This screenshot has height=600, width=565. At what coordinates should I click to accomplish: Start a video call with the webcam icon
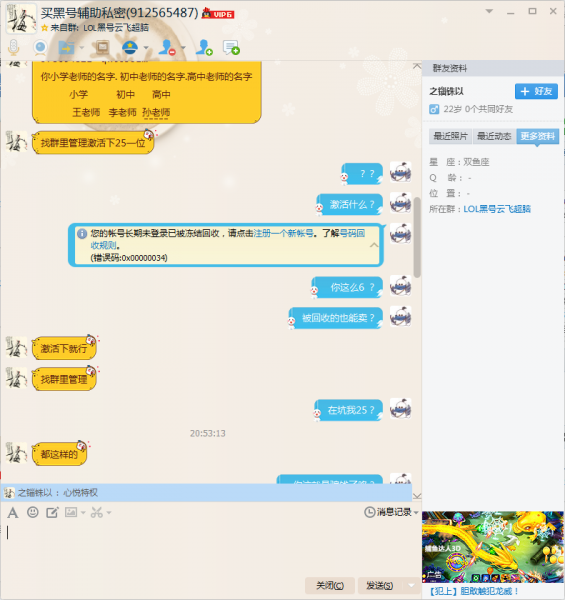40,48
